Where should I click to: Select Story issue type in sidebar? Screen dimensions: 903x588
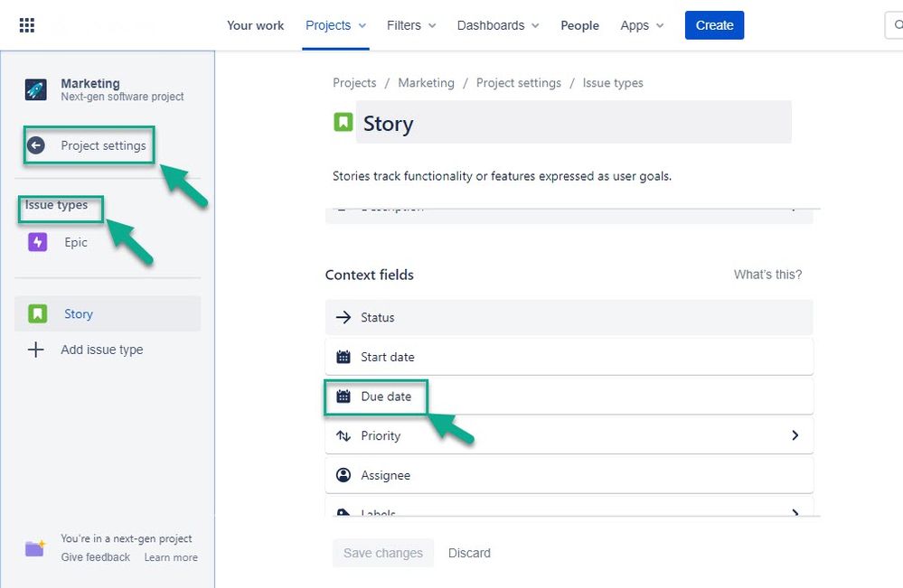(x=108, y=314)
